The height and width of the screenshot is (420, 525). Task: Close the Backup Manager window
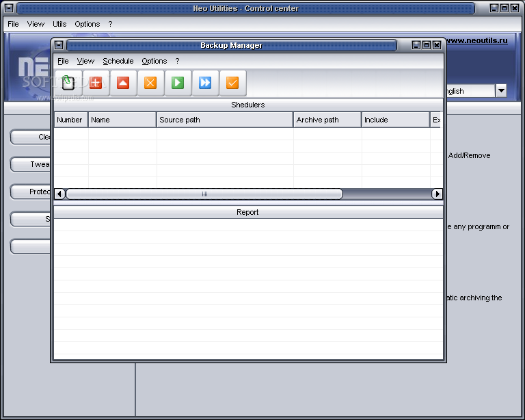tap(437, 45)
